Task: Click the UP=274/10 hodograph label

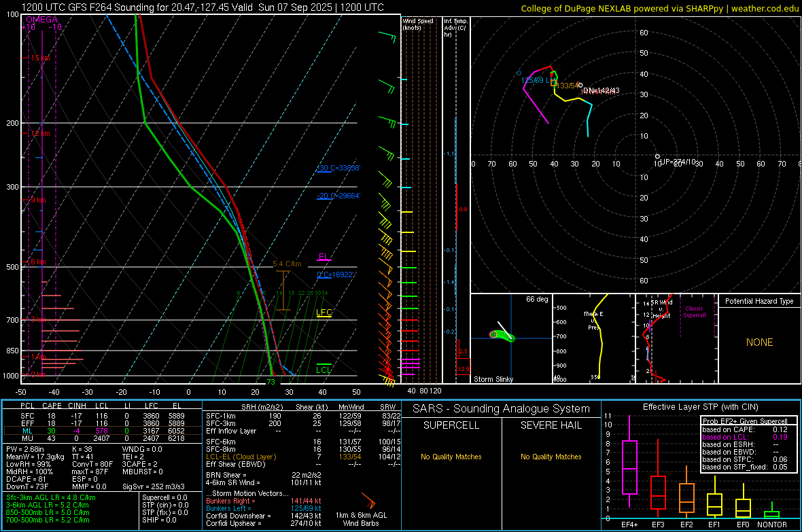Action: click(678, 162)
